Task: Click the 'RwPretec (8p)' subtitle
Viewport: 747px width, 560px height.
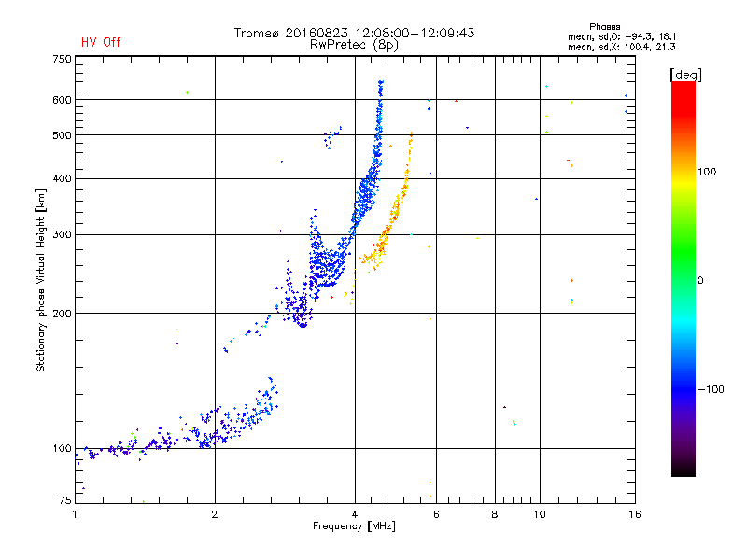Action: click(x=354, y=45)
